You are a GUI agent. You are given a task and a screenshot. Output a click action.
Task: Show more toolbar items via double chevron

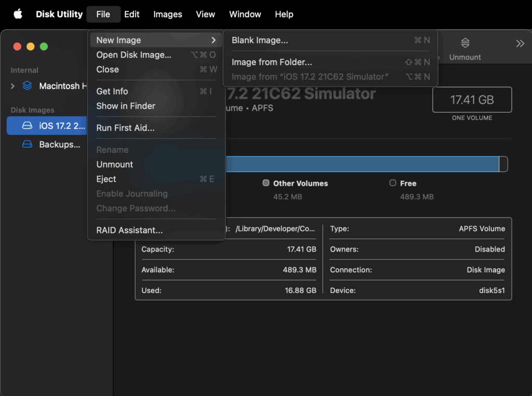tap(520, 44)
